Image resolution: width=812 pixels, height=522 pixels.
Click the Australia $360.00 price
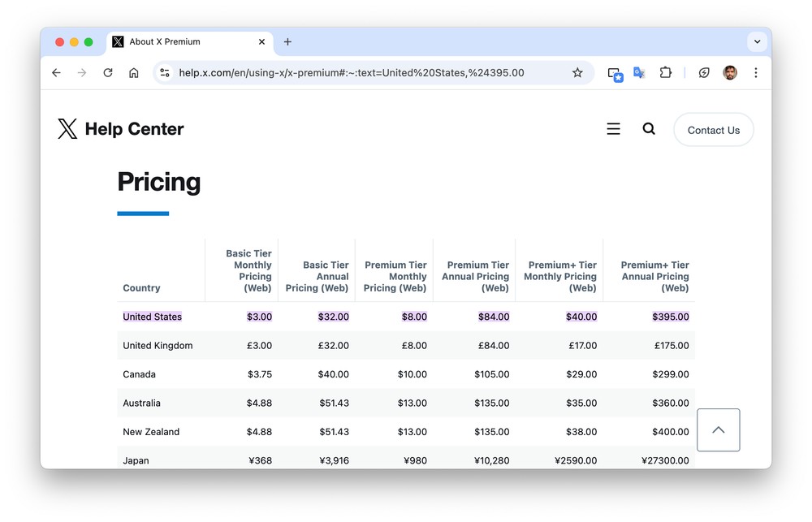(671, 403)
